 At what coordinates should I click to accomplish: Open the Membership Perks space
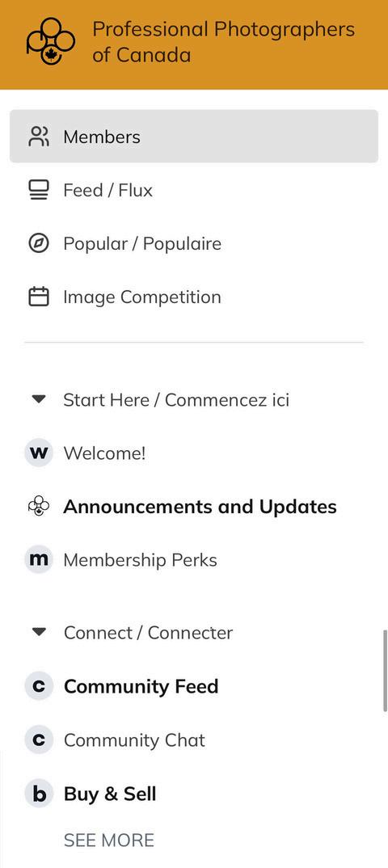[194, 559]
